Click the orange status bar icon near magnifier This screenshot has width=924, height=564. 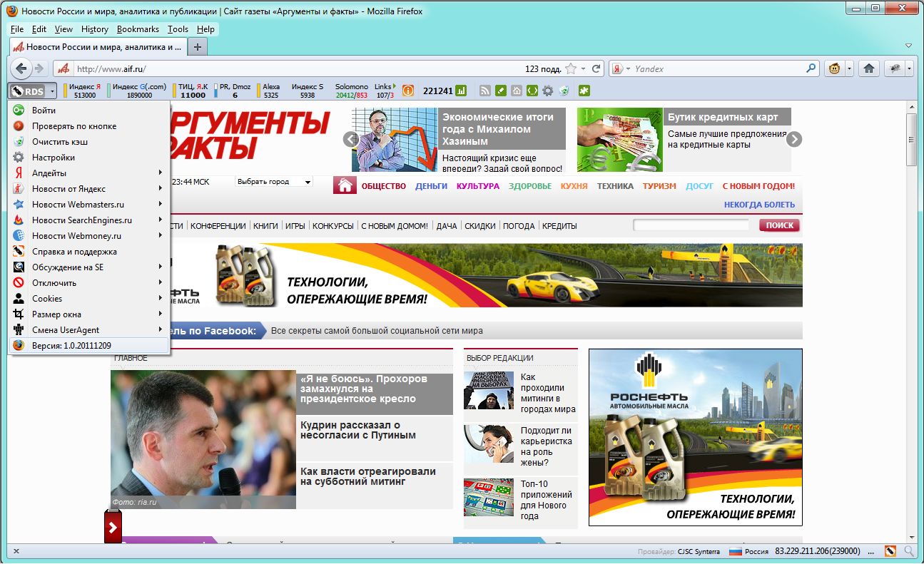coord(890,551)
